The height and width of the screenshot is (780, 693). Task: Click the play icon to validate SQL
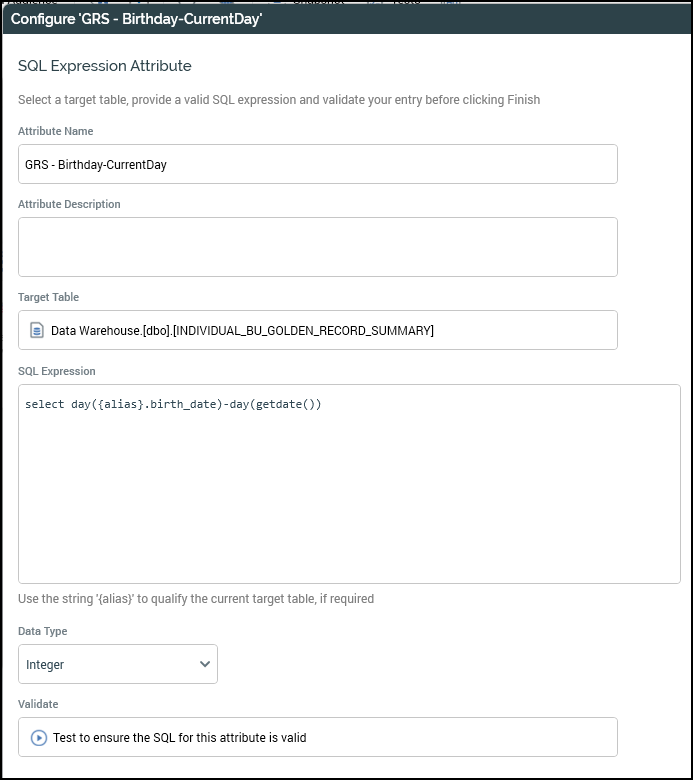(39, 738)
